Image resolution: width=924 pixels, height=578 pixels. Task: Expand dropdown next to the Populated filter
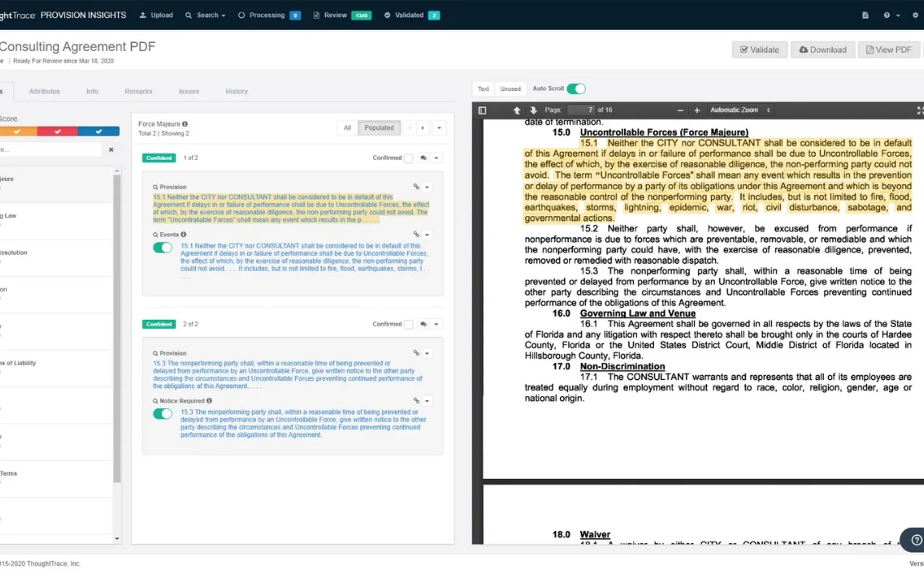[x=439, y=128]
